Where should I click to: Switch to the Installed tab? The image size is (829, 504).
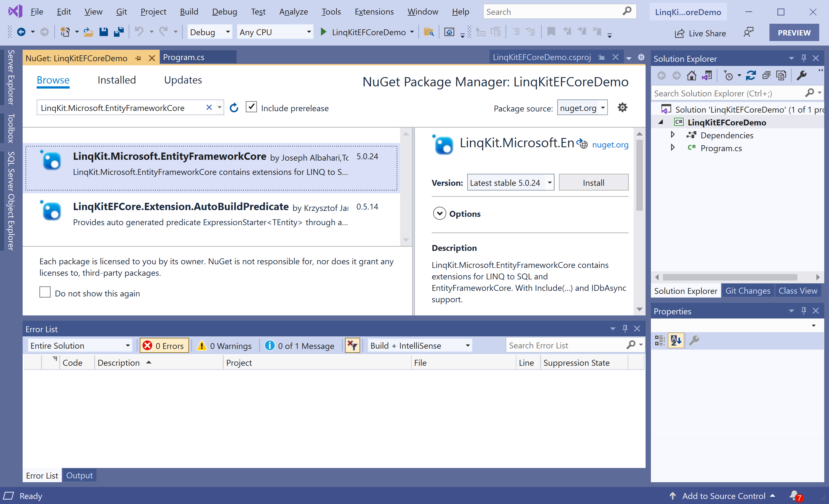(116, 80)
